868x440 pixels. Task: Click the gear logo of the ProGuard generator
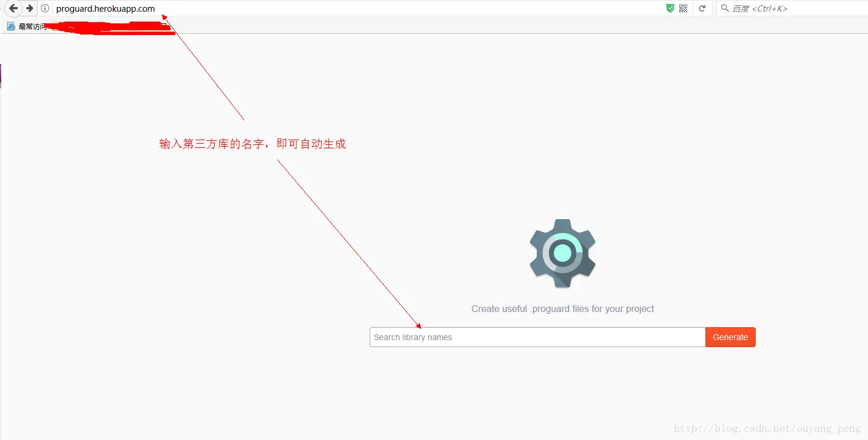tap(562, 253)
